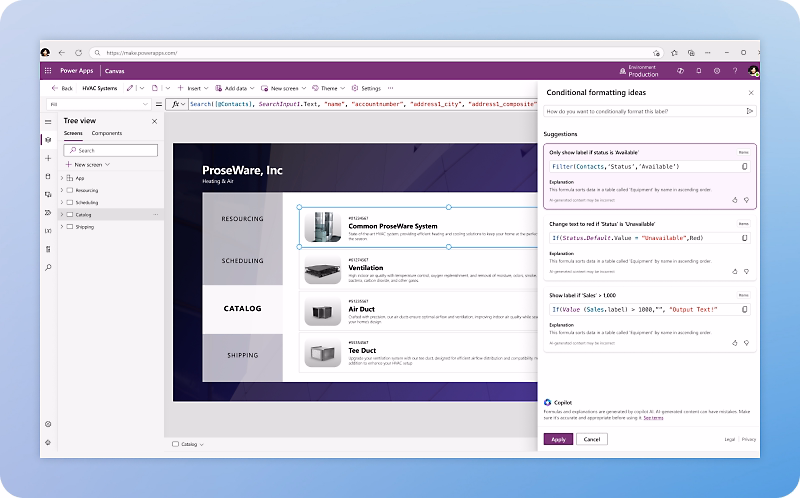Switch to the Screens tab
Viewport: 800px width, 498px height.
click(73, 133)
